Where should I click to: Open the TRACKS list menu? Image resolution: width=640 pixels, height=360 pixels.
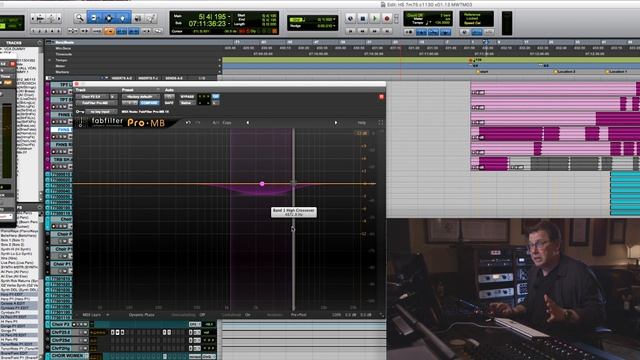click(40, 42)
